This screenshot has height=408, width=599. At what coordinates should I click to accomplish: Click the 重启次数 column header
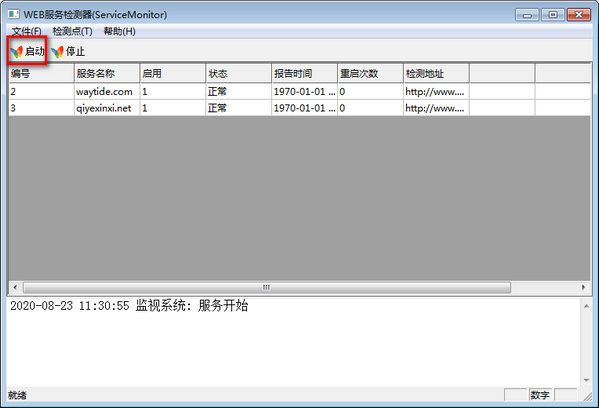coord(370,73)
